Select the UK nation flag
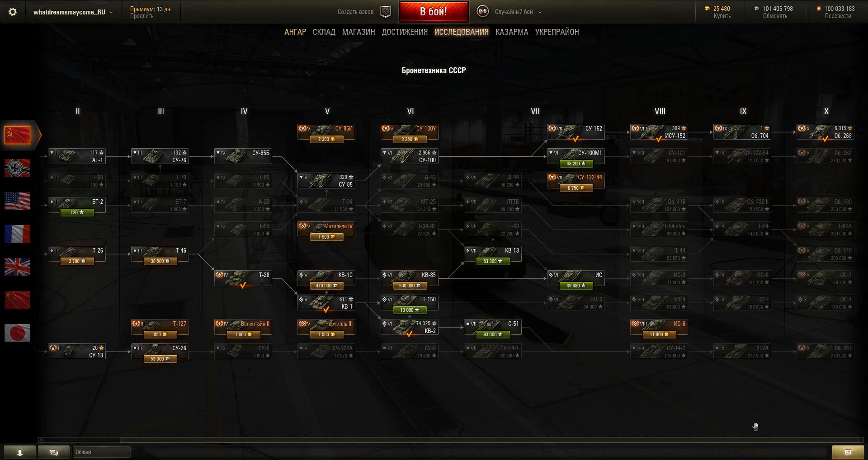The image size is (868, 460). [17, 267]
